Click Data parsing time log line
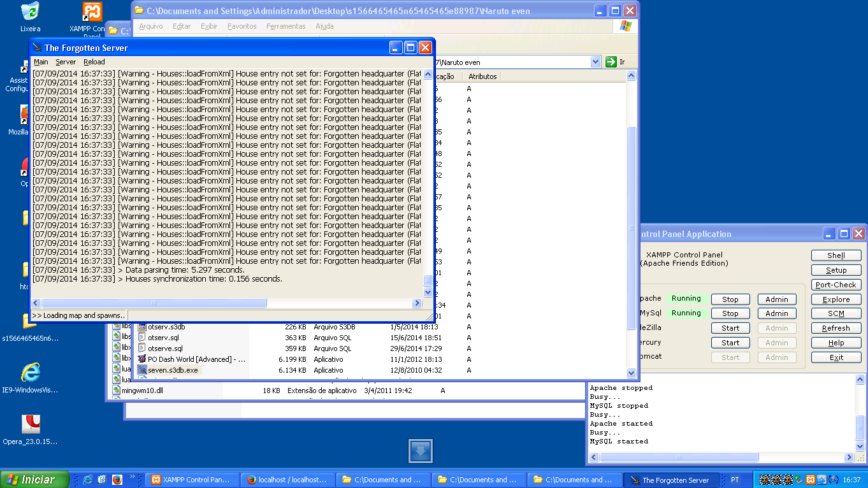This screenshot has width=868, height=488. pos(138,270)
